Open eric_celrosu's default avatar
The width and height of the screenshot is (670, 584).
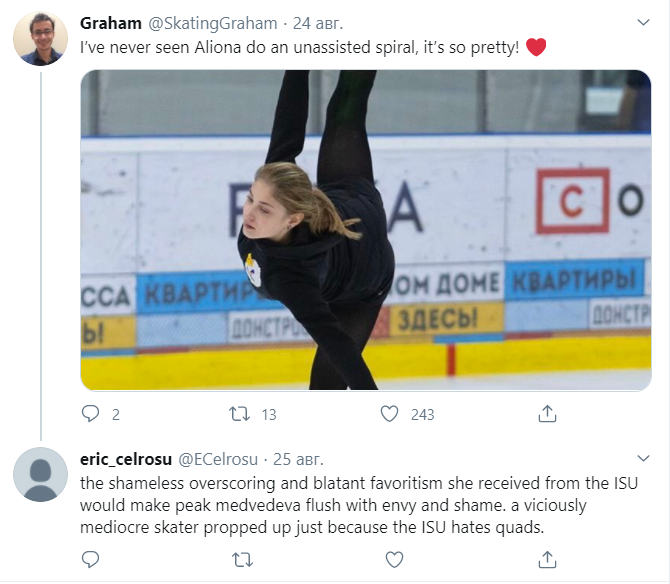click(40, 474)
